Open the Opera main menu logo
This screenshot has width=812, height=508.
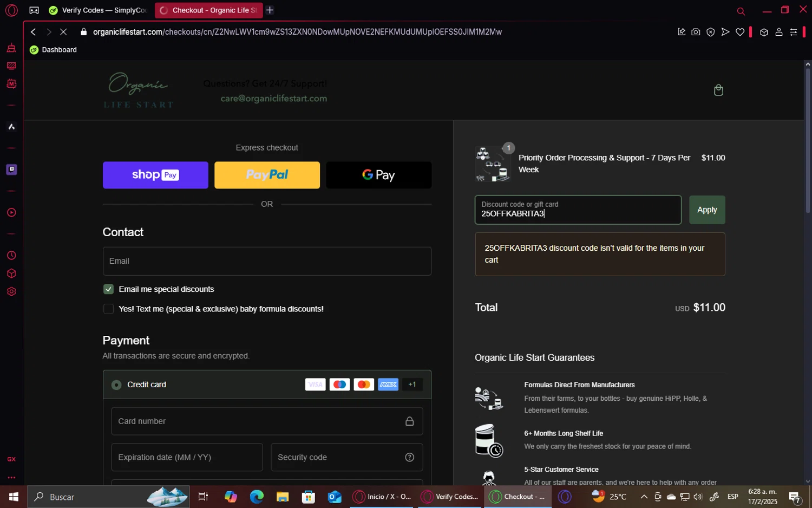(11, 10)
